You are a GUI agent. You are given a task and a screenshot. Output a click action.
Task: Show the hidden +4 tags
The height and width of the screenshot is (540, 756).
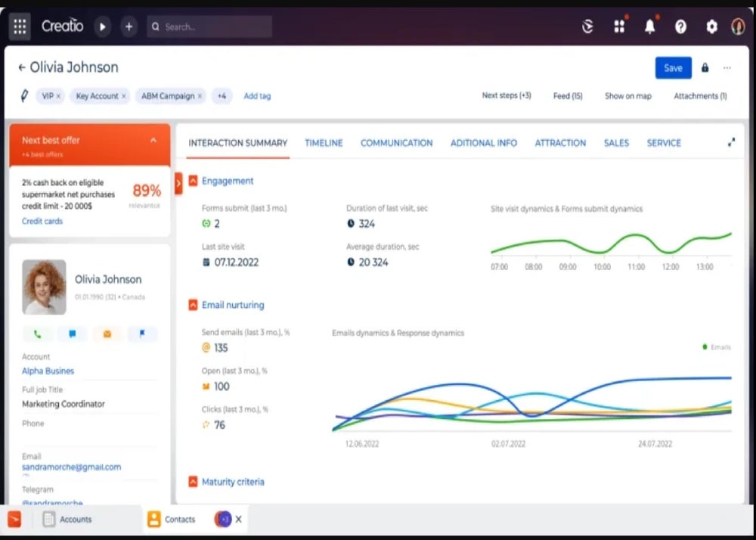222,96
